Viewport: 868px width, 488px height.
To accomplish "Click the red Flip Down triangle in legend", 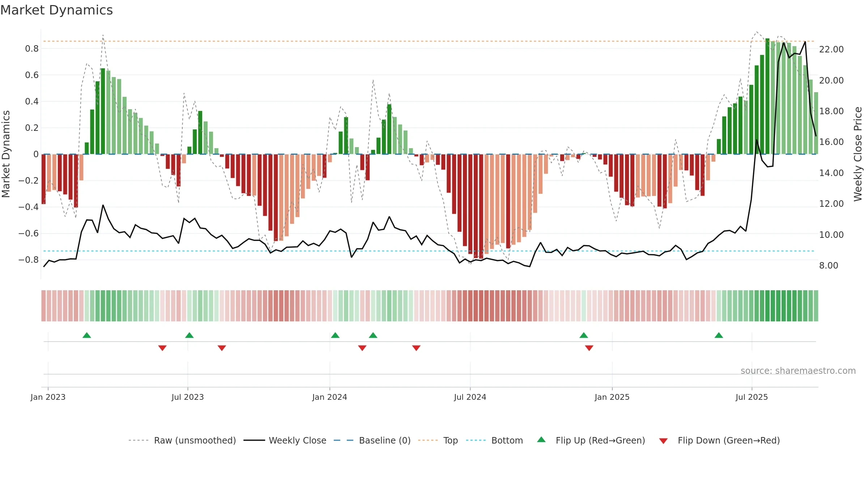I will coord(663,441).
